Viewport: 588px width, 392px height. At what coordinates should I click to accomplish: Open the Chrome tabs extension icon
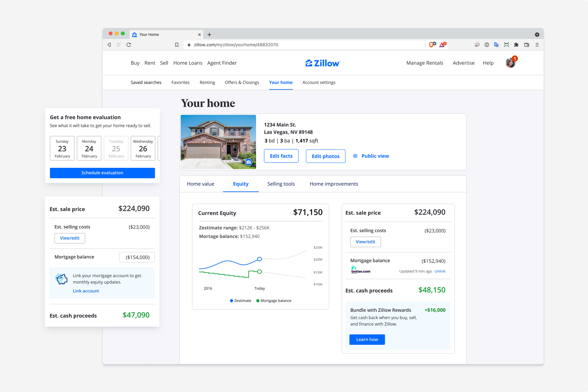pyautogui.click(x=477, y=45)
